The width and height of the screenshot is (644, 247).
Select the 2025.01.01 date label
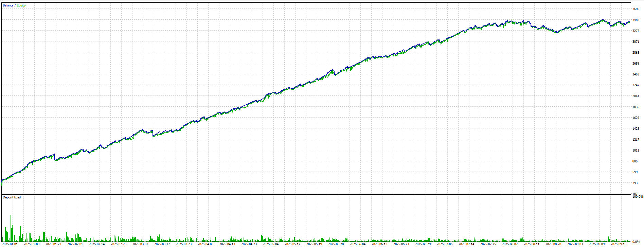(x=10, y=244)
